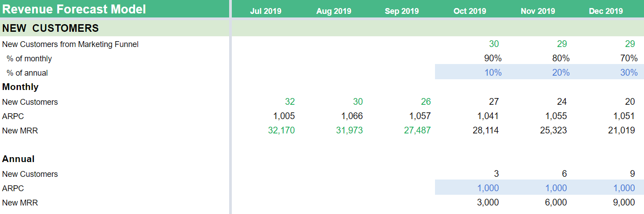This screenshot has height=214, width=644.
Task: Select the New Customers from Marketing Funnel label
Action: pyautogui.click(x=70, y=44)
